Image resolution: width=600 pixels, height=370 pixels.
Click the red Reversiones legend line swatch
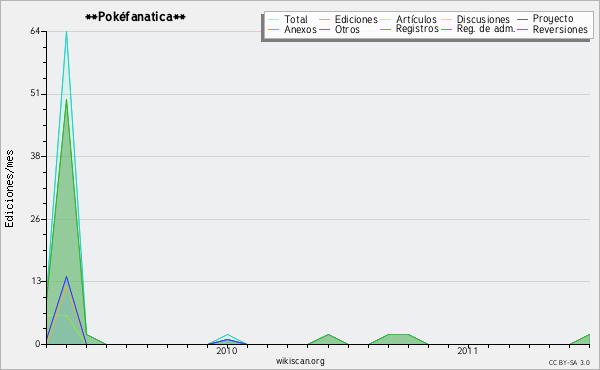523,29
